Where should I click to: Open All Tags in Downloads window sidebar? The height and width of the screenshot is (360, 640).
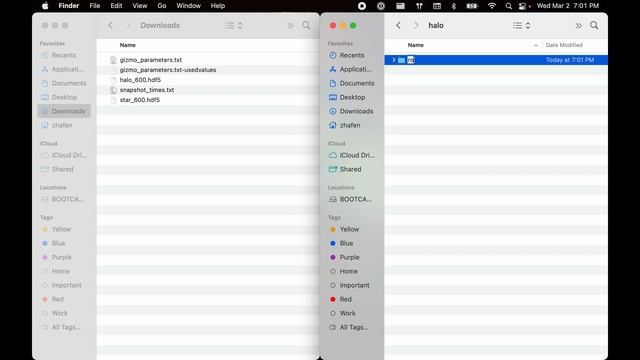click(61, 327)
